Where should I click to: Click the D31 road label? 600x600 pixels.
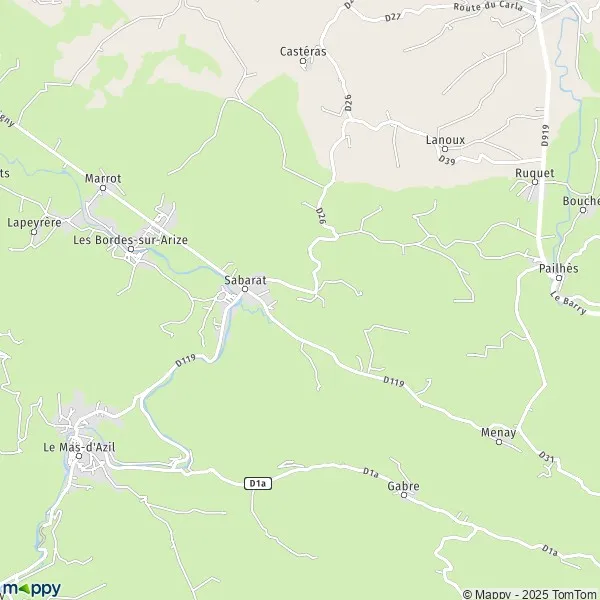click(546, 456)
